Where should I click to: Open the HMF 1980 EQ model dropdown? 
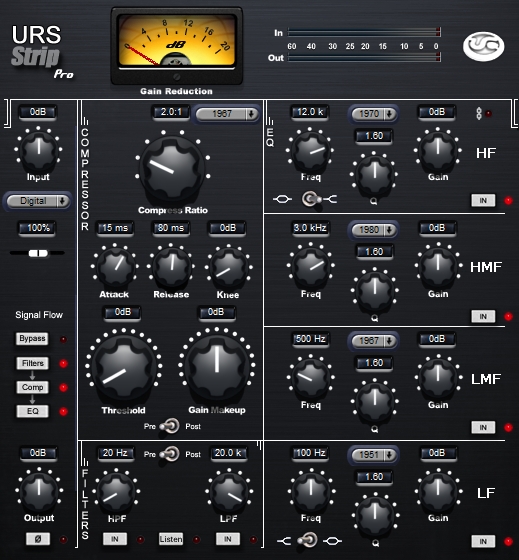pos(374,230)
